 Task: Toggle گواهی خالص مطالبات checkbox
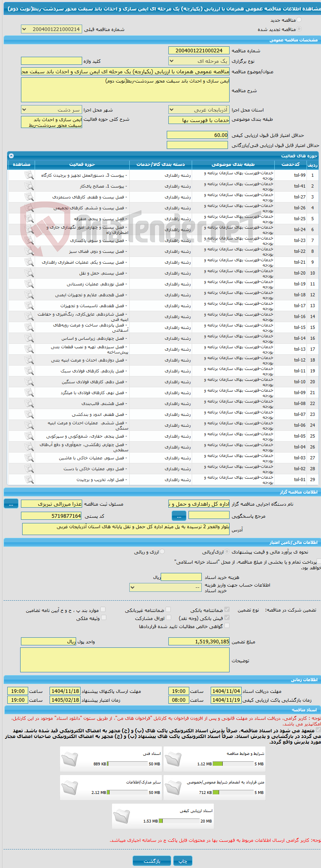tap(227, 626)
